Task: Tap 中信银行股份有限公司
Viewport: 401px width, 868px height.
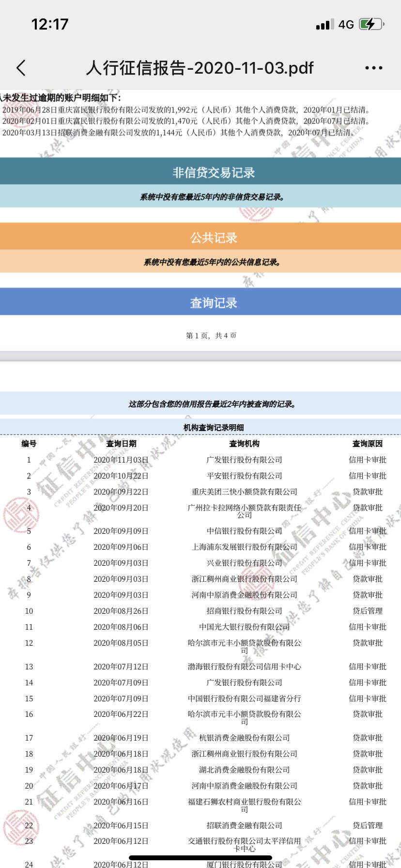Action: coord(245,531)
